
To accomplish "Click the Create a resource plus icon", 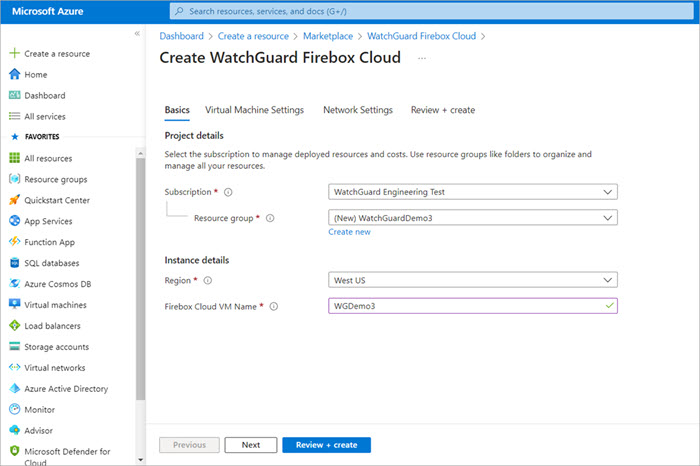I will [14, 53].
